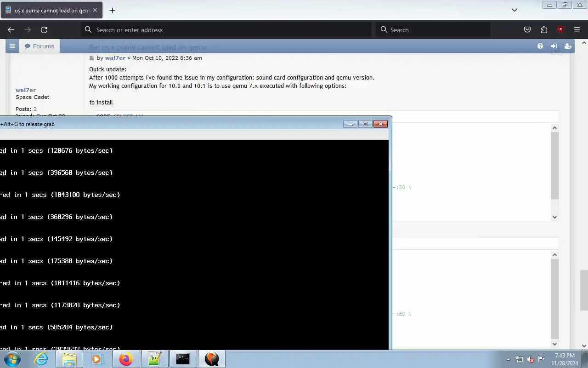Screen dimensions: 588x368
Task: Open the Firefox hamburger menu
Action: (x=577, y=30)
